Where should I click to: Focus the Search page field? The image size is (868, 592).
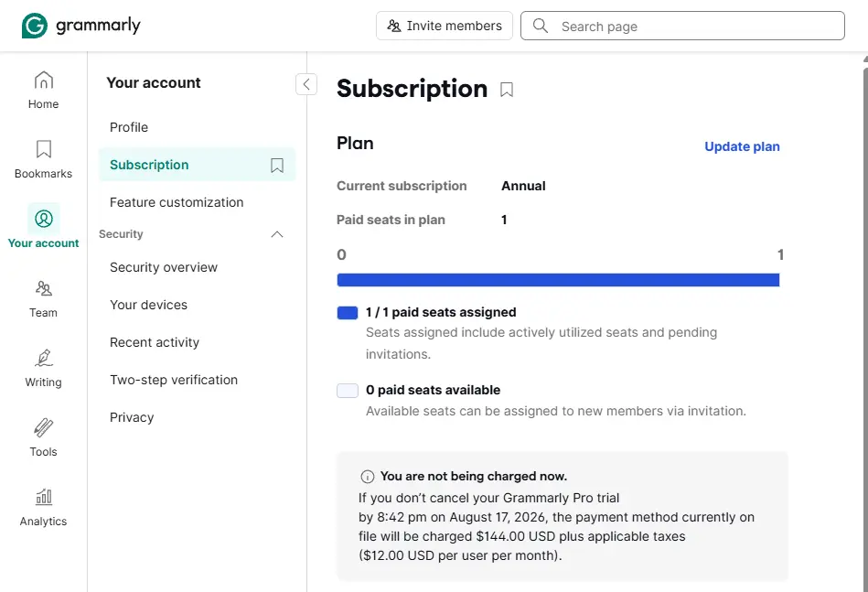[682, 26]
